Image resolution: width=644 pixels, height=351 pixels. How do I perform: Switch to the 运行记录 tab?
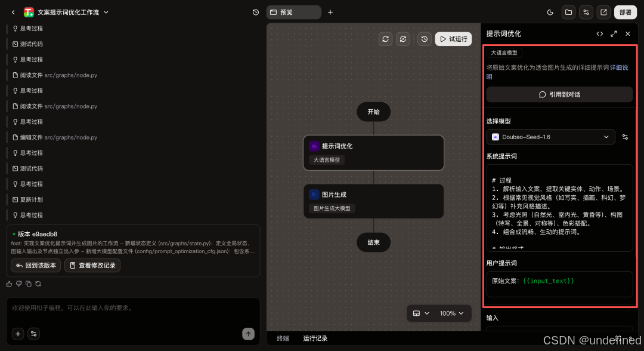click(315, 338)
